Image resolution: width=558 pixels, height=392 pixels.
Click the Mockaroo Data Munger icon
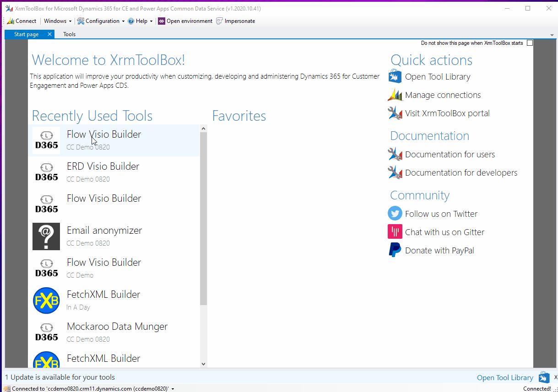[x=46, y=333]
